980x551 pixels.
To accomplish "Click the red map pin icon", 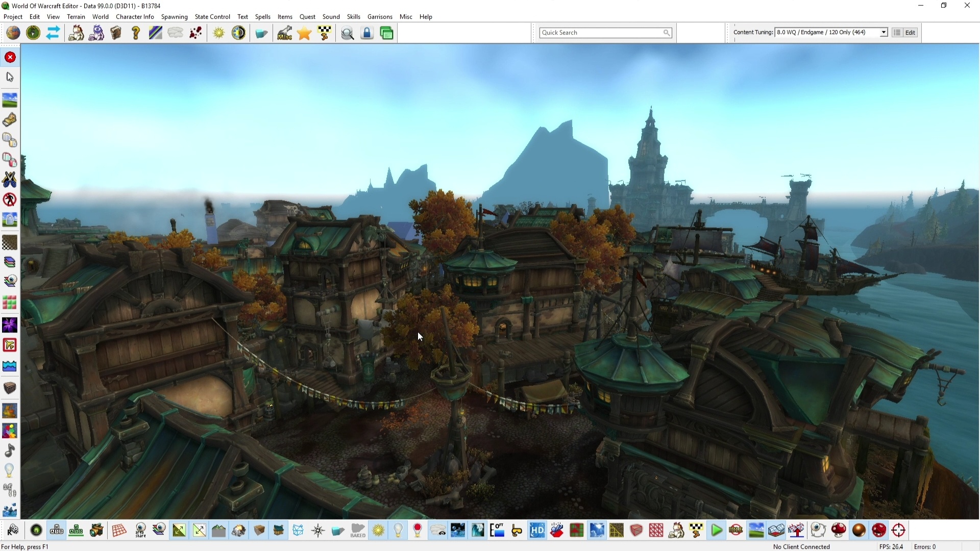I will (418, 531).
